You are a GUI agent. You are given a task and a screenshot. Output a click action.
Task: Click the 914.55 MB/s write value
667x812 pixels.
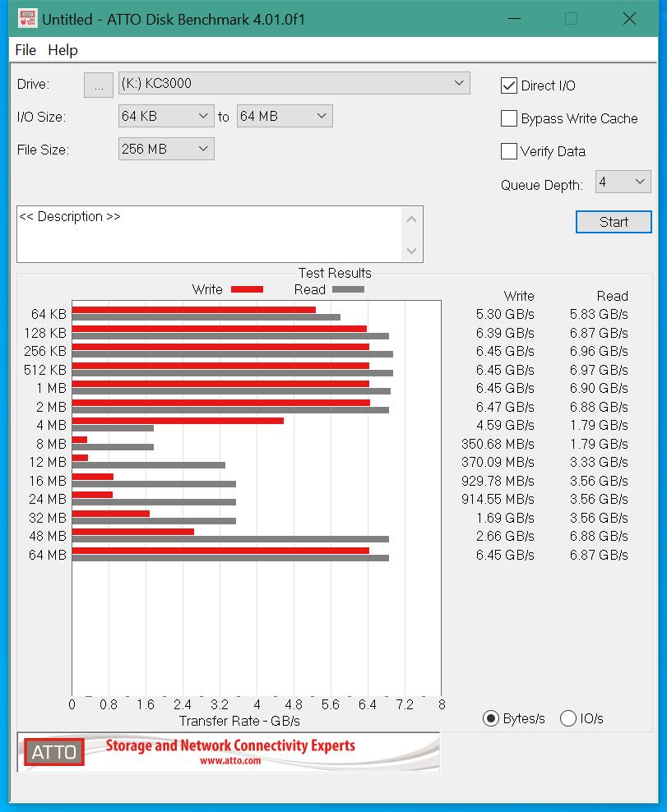498,499
